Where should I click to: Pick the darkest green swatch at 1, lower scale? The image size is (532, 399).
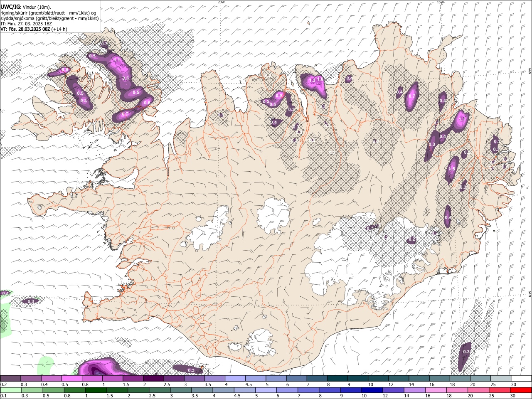(96, 390)
